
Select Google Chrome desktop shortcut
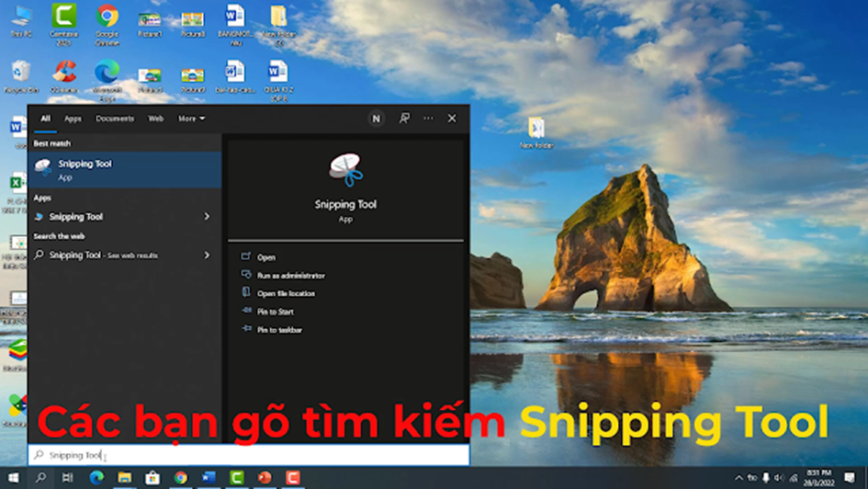[107, 24]
